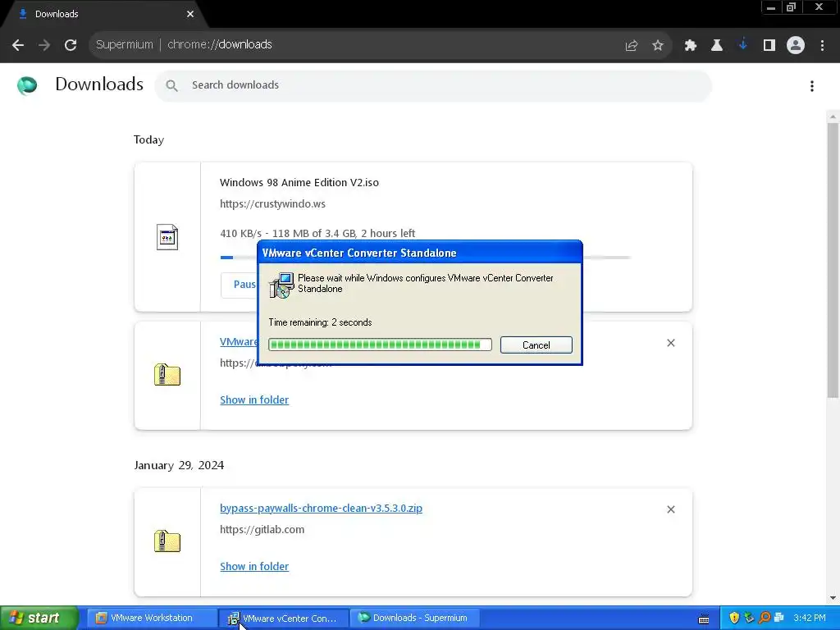Go back with the browser back arrow

[18, 45]
